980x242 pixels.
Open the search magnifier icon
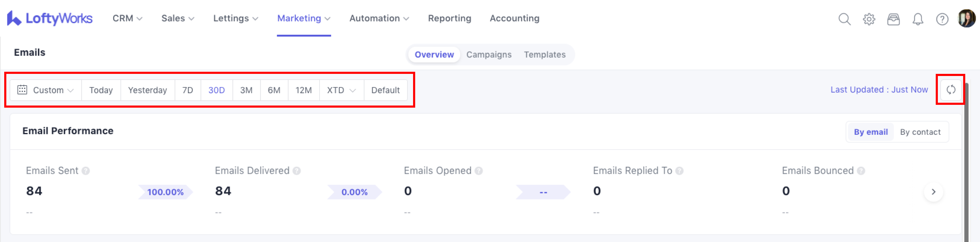(x=844, y=19)
